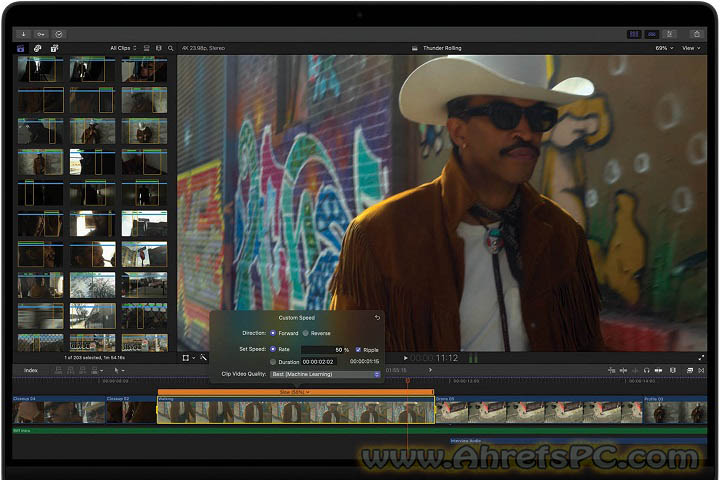The width and height of the screenshot is (720, 480).
Task: Open the Keyword Editor key icon
Action: [x=41, y=34]
